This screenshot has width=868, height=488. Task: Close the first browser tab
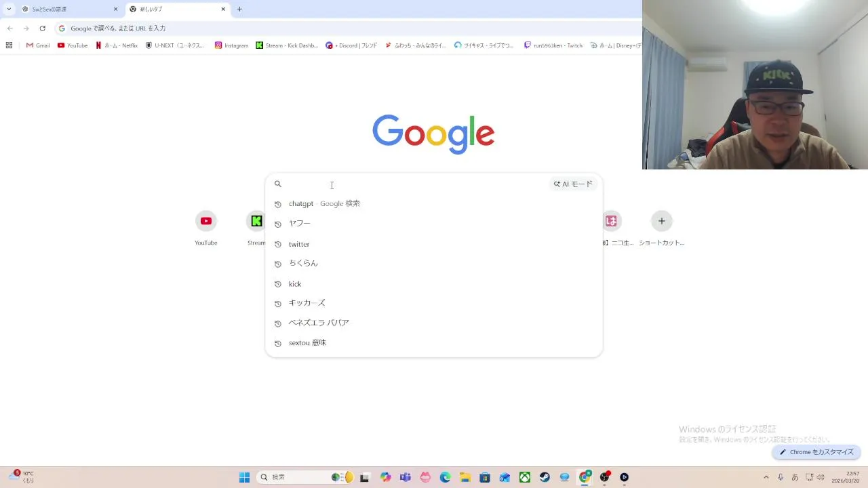pyautogui.click(x=115, y=9)
